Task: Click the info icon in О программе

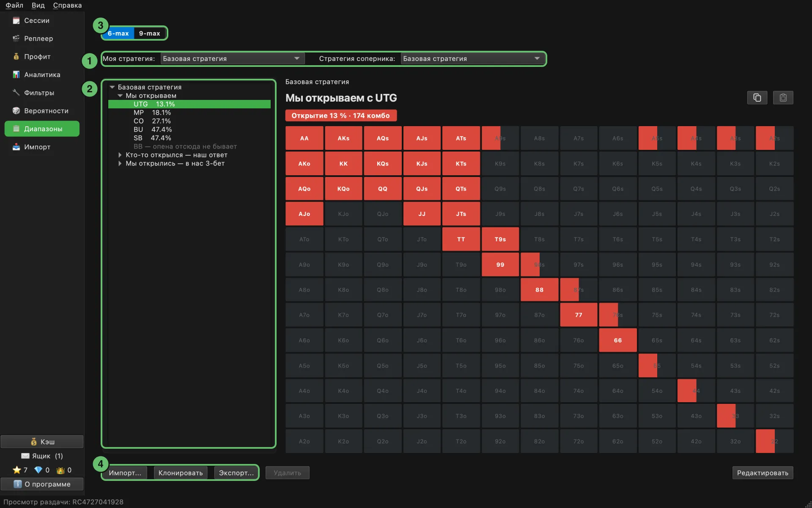Action: (x=17, y=484)
